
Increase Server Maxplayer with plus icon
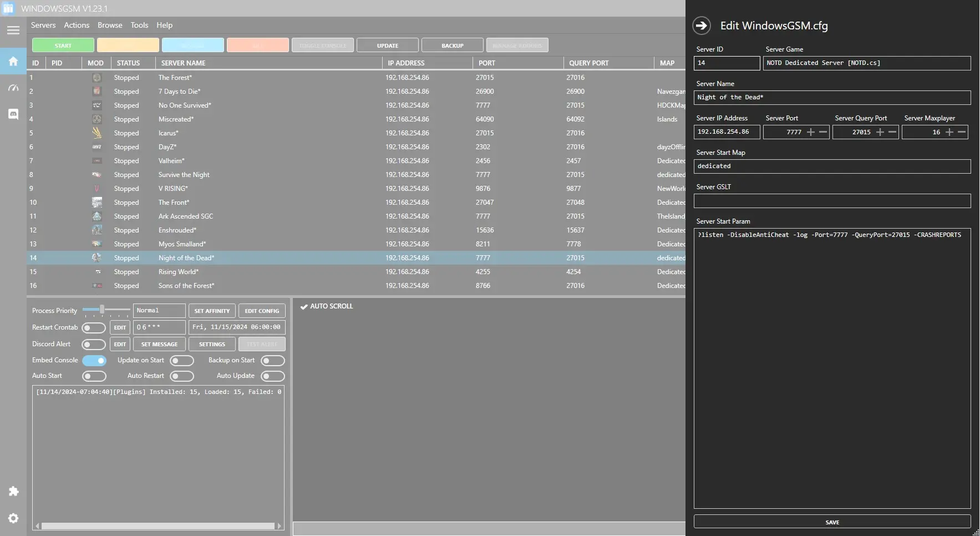pos(949,132)
